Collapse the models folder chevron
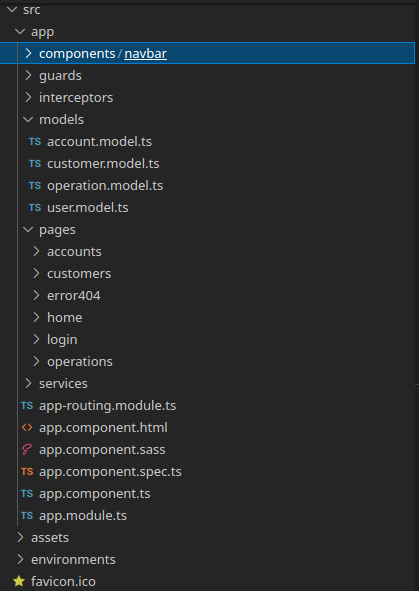This screenshot has width=419, height=591. pos(28,119)
